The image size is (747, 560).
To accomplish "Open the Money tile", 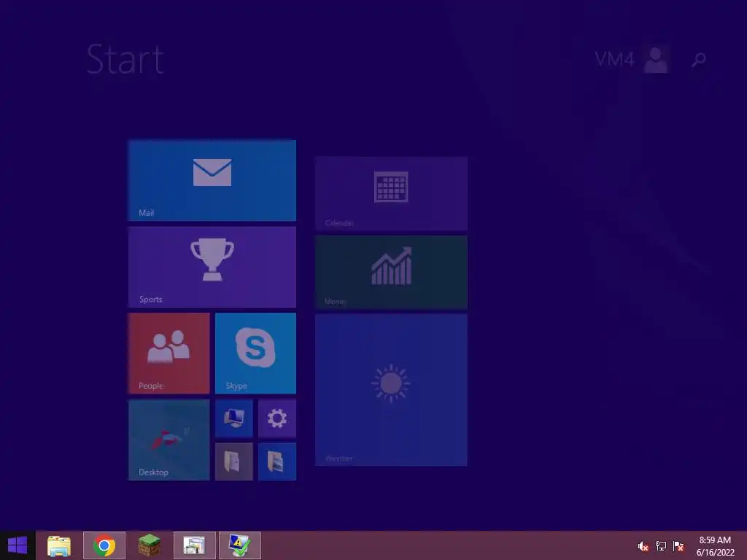I will click(x=391, y=272).
